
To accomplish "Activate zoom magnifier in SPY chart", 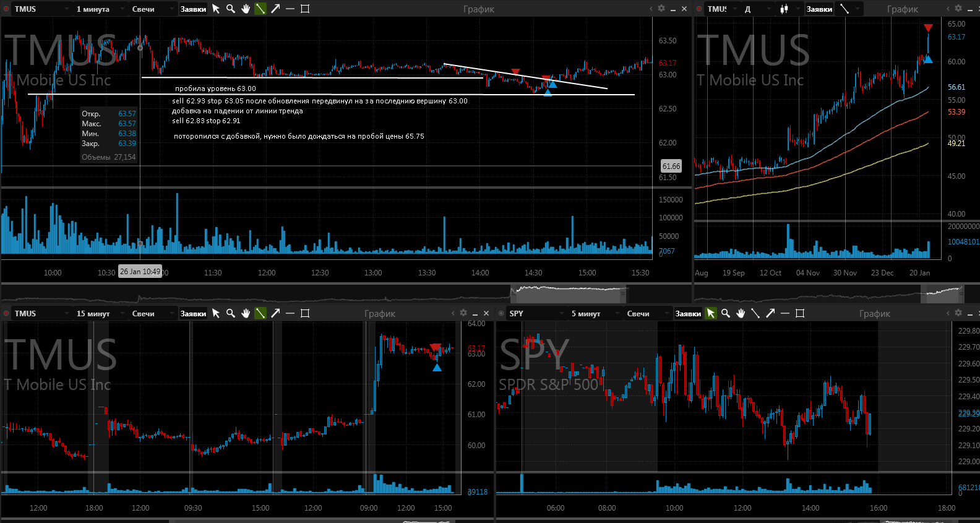I will point(726,313).
